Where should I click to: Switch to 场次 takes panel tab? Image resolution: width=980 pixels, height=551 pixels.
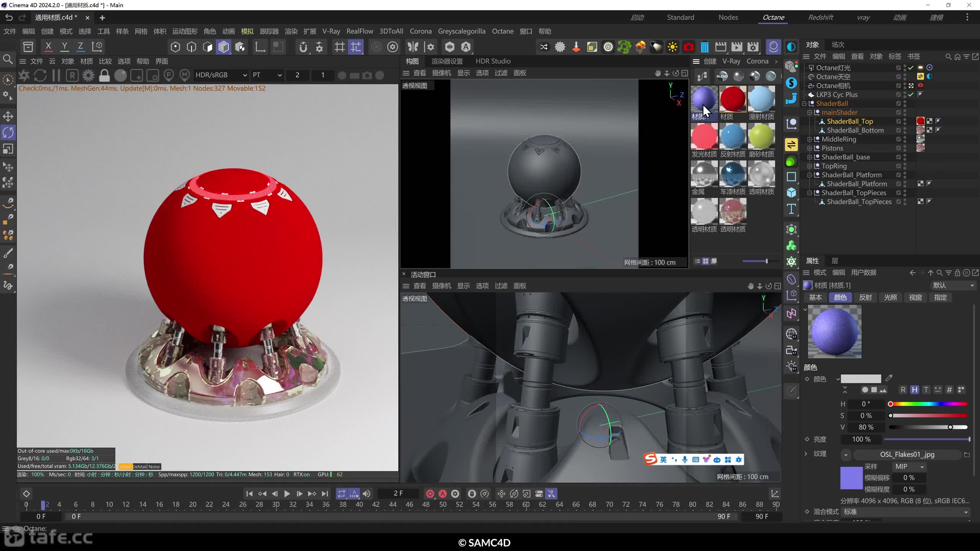pos(838,45)
